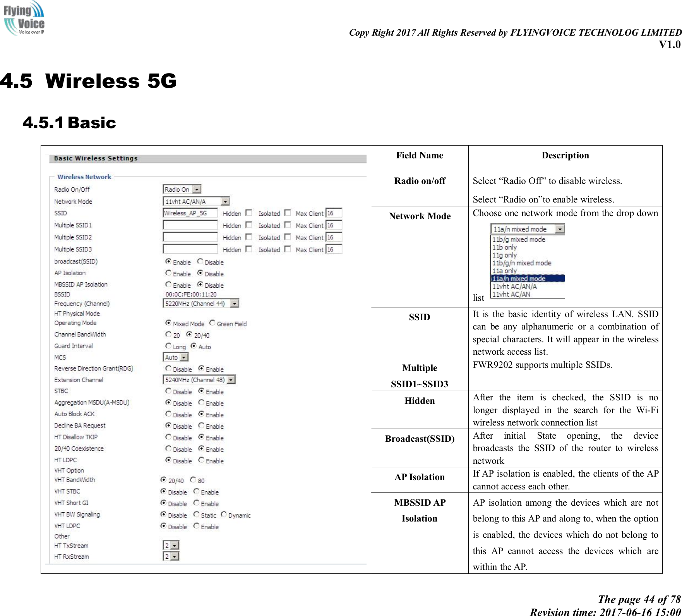682x616 pixels.
Task: Open the Frequency (Channel) dropdown
Action: (x=234, y=303)
